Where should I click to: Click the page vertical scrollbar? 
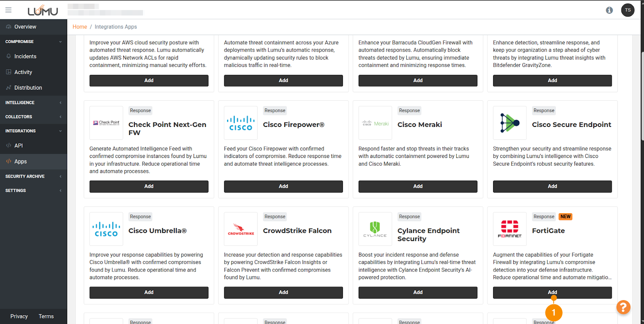(642, 97)
